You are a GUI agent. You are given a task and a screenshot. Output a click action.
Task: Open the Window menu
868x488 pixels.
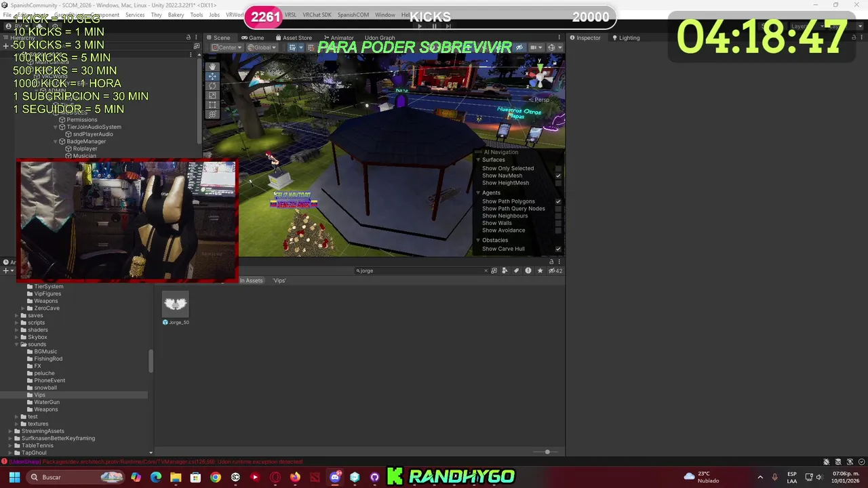tap(385, 15)
